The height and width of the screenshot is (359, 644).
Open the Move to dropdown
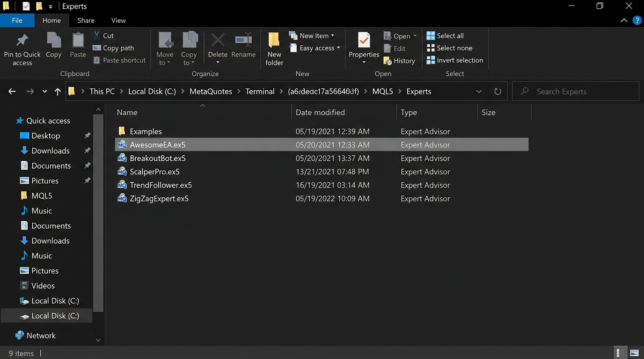165,50
